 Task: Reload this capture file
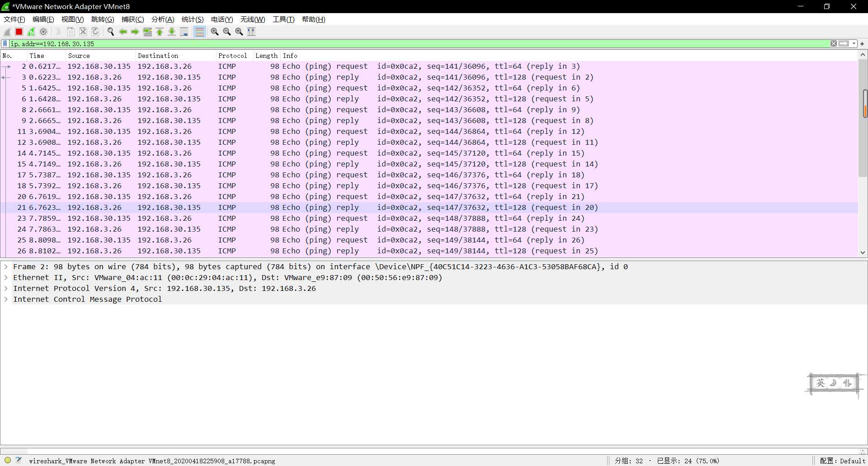[95, 32]
